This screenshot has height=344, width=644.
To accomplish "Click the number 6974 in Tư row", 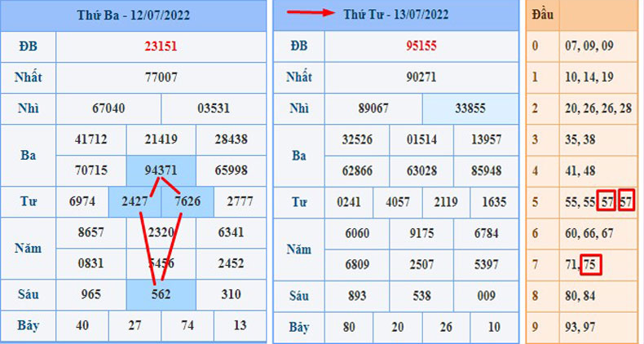I will pos(82,201).
